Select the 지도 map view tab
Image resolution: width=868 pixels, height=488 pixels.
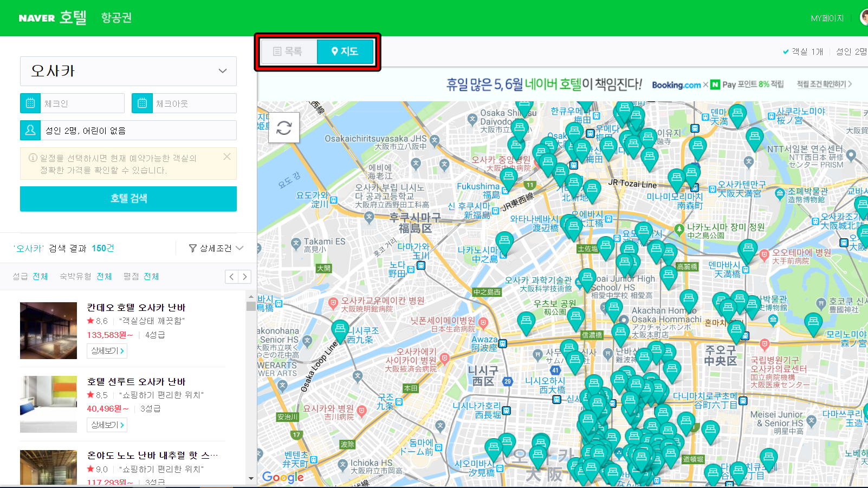click(x=345, y=51)
